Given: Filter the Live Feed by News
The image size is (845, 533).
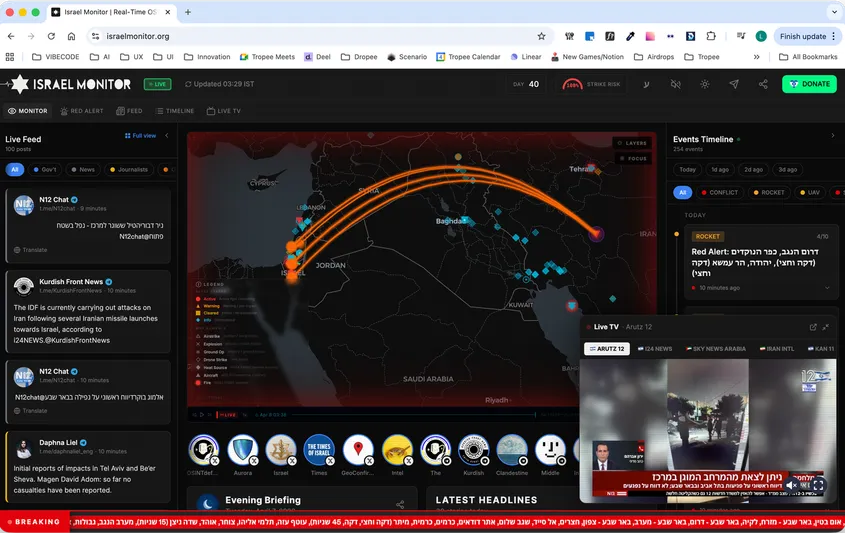Looking at the screenshot, I should pyautogui.click(x=82, y=169).
